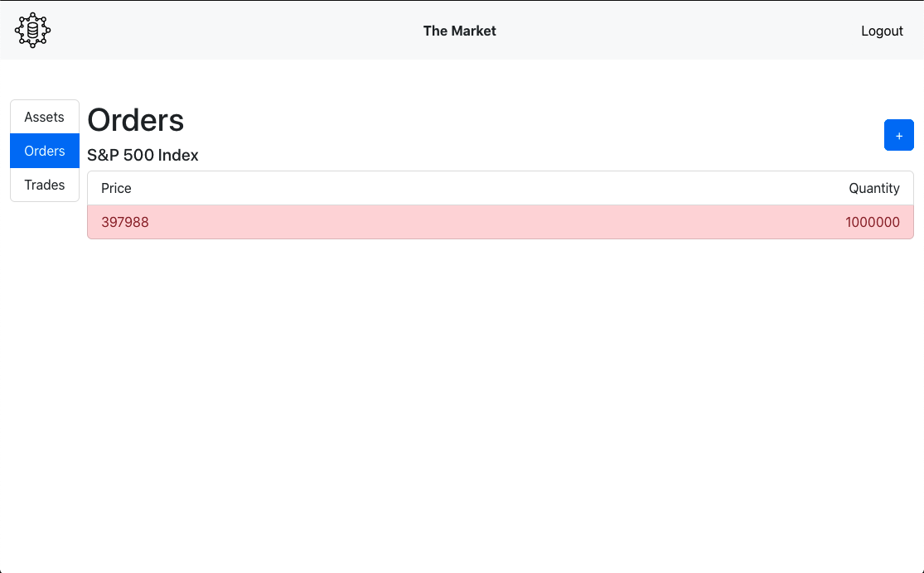Click the S&P 500 Index label

pos(142,155)
